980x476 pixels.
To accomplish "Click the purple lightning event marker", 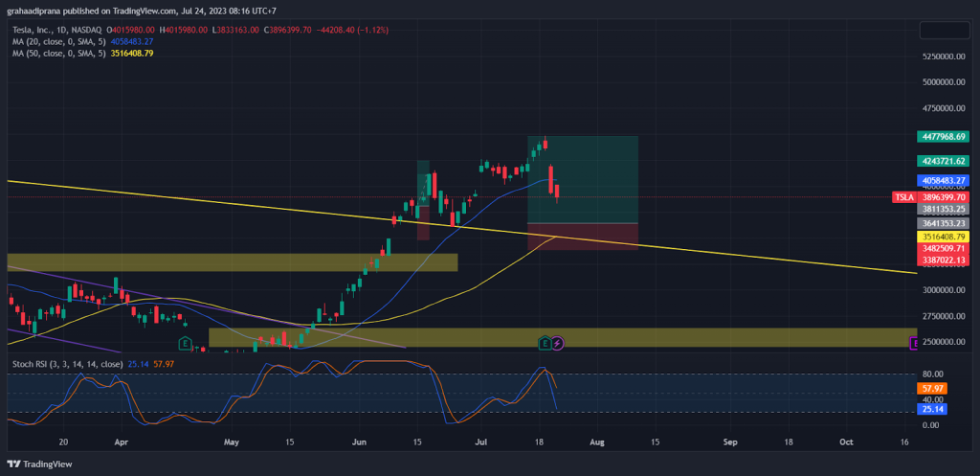I will tap(558, 343).
